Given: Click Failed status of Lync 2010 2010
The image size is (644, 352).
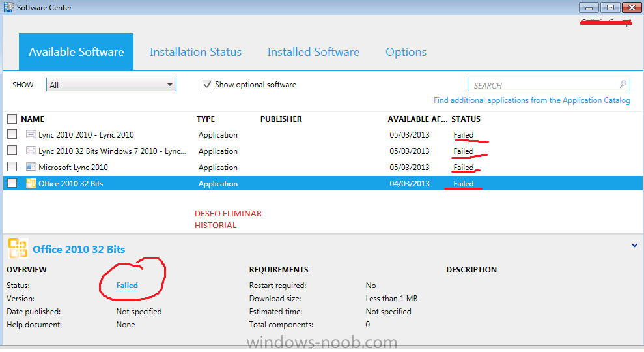Looking at the screenshot, I should (463, 135).
